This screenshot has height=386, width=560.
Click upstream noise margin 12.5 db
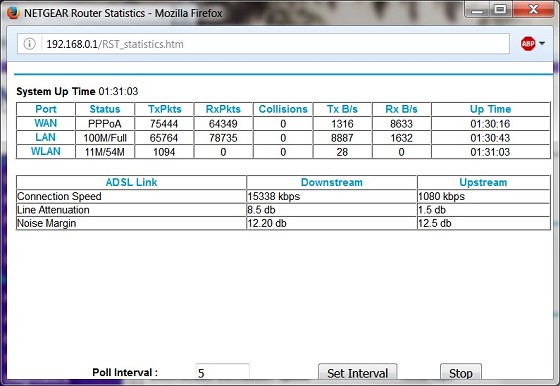tap(435, 224)
